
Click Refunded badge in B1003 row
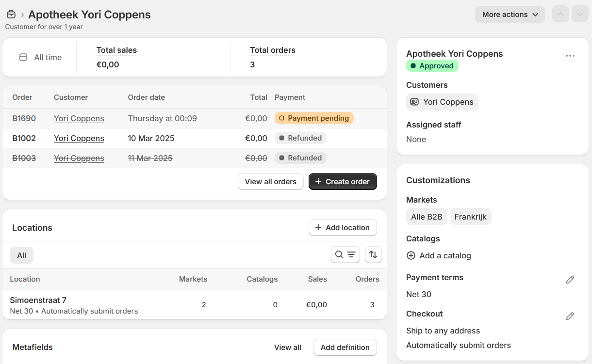[x=300, y=158]
